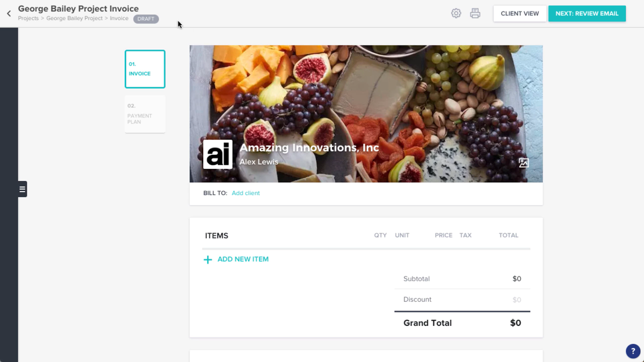Image resolution: width=644 pixels, height=362 pixels.
Task: Open George Bailey Project breadcrumb link
Action: coord(74,19)
